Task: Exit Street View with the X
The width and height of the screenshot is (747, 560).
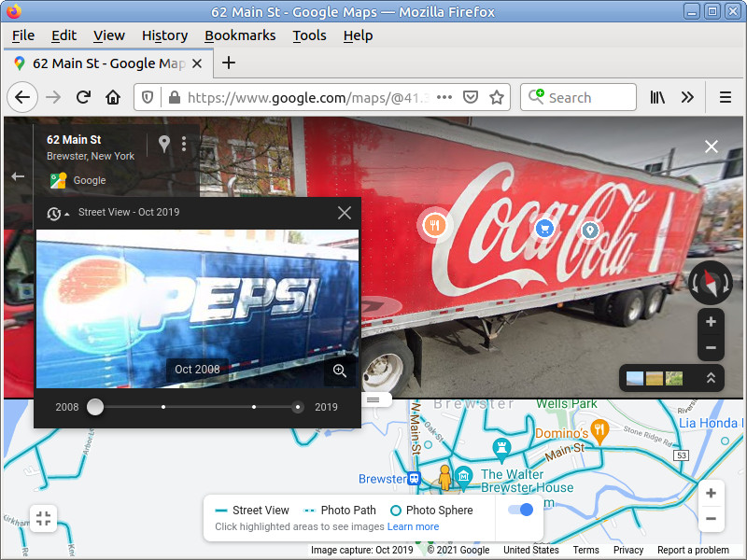Action: pyautogui.click(x=712, y=147)
